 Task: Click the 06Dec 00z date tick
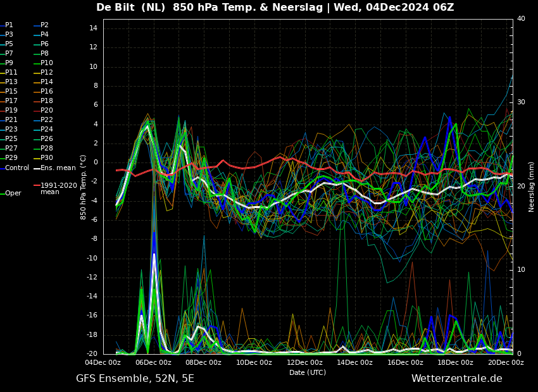coord(153,363)
